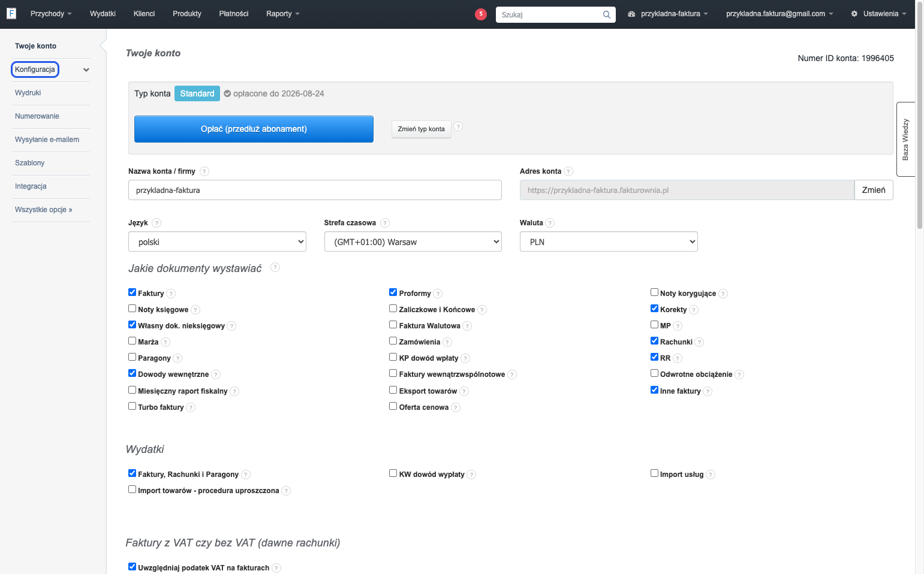Open the Przychody dropdown menu
Image resolution: width=924 pixels, height=574 pixels.
pyautogui.click(x=51, y=14)
